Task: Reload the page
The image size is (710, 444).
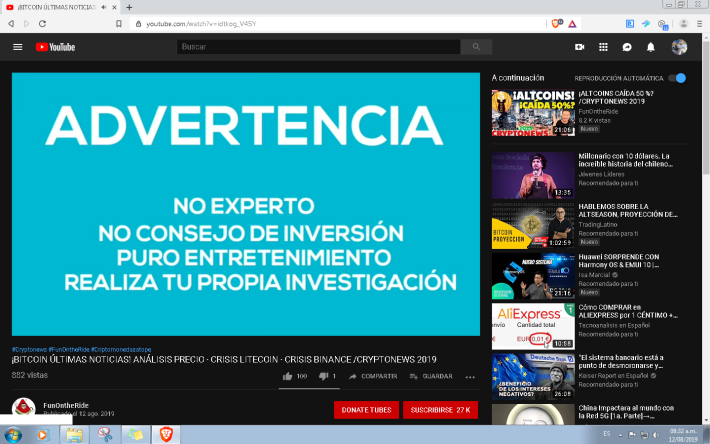Action: 42,24
